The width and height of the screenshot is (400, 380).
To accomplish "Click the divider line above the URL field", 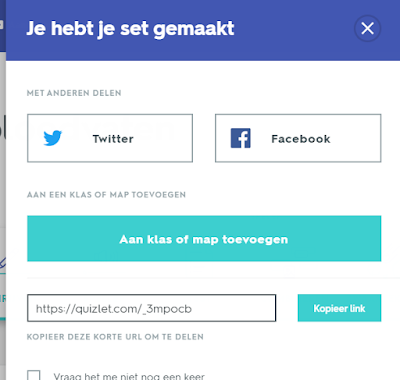I will tap(213, 278).
